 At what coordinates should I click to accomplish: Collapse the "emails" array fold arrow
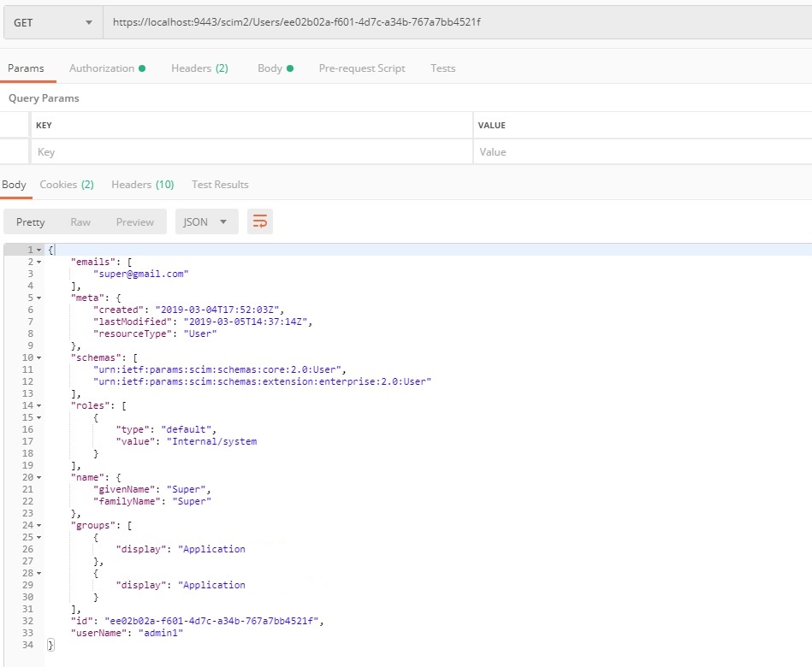point(39,262)
